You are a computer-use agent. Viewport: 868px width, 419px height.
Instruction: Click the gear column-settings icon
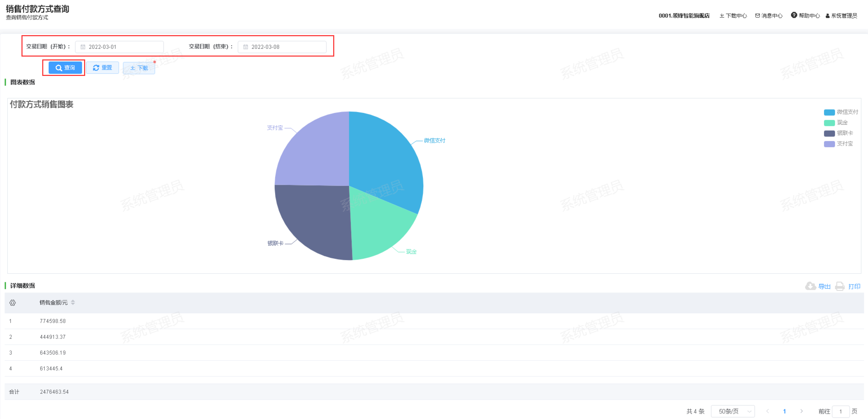tap(13, 303)
